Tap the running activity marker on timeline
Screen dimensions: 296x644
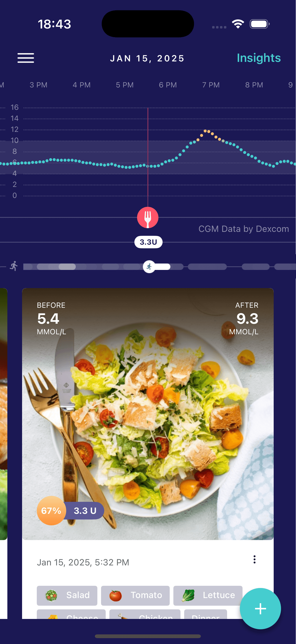click(149, 267)
